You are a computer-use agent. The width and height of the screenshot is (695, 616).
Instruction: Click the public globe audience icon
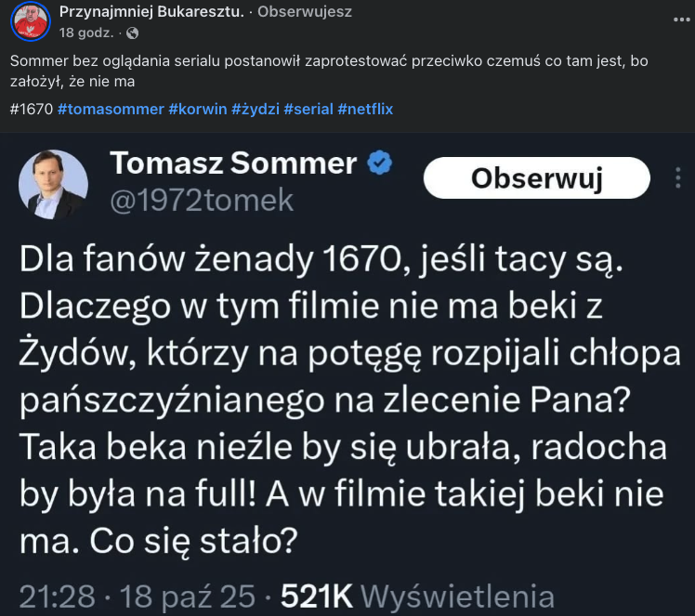(132, 33)
